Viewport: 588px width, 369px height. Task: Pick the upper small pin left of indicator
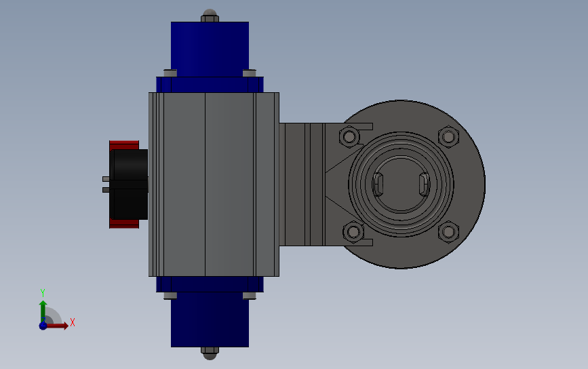click(106, 179)
